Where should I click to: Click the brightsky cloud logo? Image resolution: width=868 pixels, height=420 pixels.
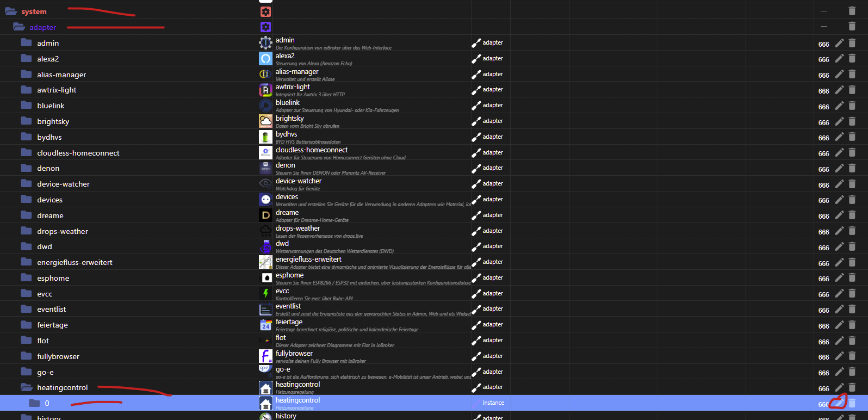pyautogui.click(x=265, y=121)
